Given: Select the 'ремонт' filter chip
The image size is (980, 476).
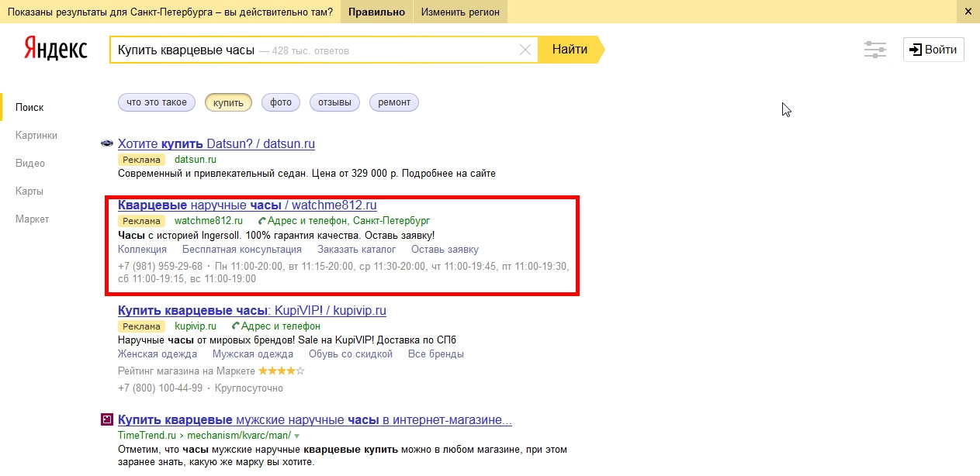Looking at the screenshot, I should click(394, 102).
